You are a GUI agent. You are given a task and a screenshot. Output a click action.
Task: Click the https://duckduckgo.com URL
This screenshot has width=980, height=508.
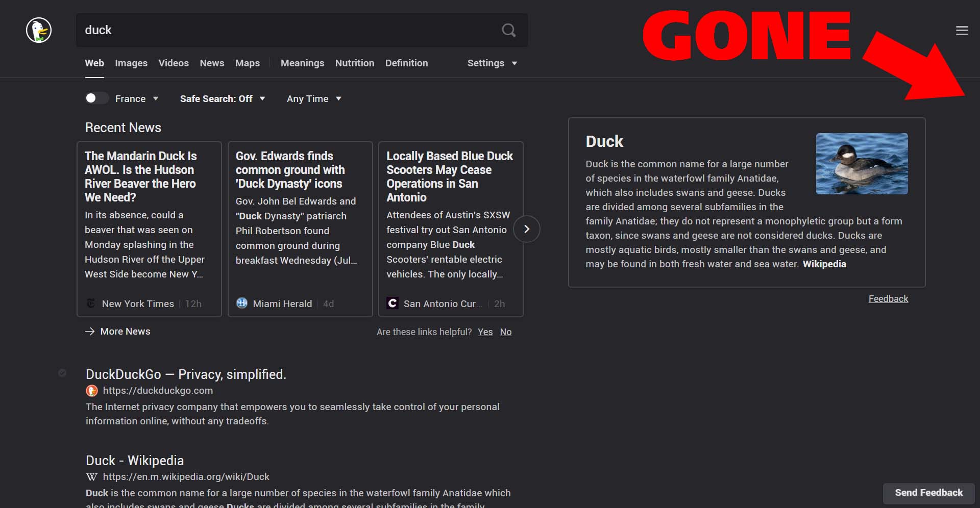click(x=158, y=391)
